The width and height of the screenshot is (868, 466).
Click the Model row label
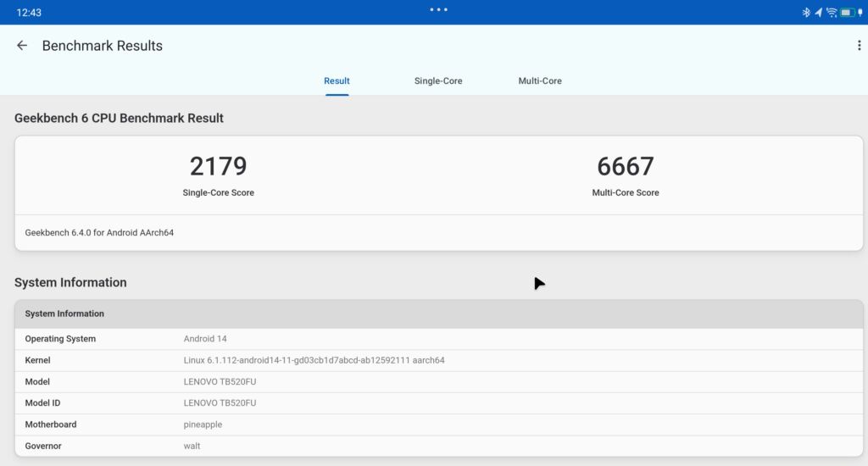pyautogui.click(x=37, y=382)
